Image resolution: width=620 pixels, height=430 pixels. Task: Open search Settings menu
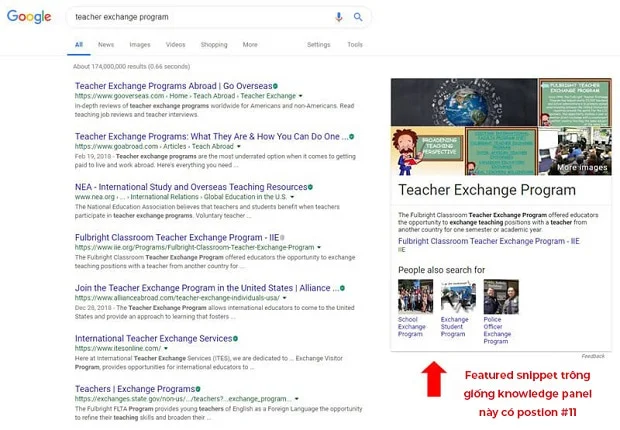coord(319,45)
